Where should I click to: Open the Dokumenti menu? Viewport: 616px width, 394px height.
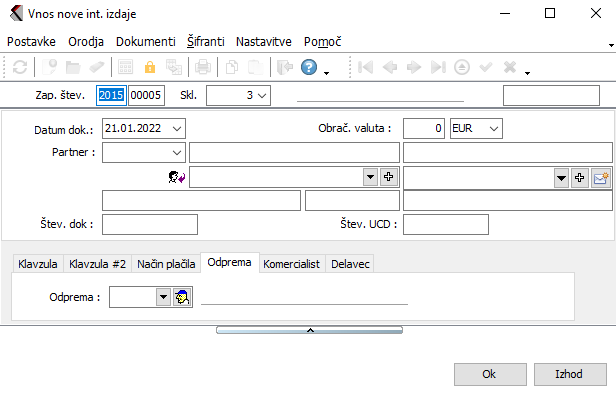click(x=146, y=42)
